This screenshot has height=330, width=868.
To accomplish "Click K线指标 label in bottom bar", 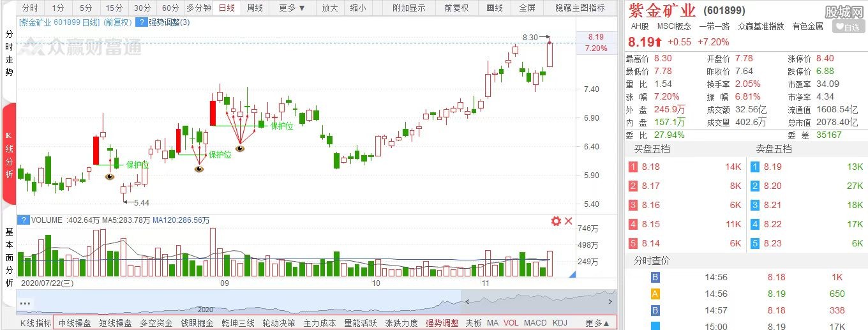I will coord(36,323).
